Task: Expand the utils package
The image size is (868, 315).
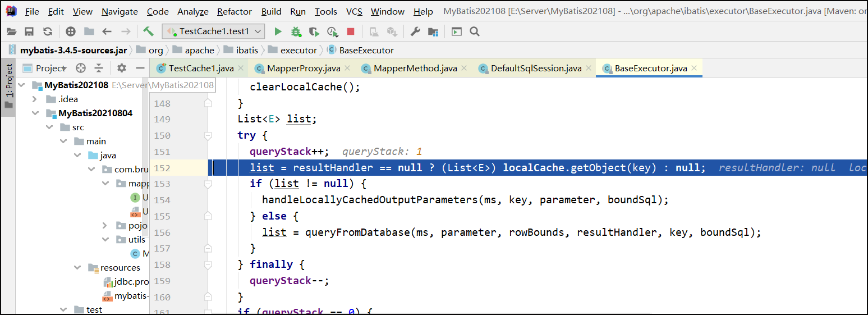Action: pos(105,239)
